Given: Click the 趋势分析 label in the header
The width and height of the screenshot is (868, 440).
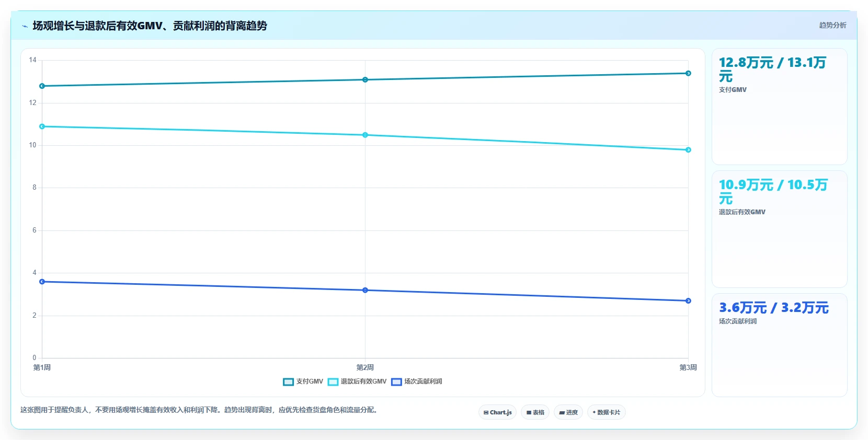Looking at the screenshot, I should pyautogui.click(x=832, y=25).
